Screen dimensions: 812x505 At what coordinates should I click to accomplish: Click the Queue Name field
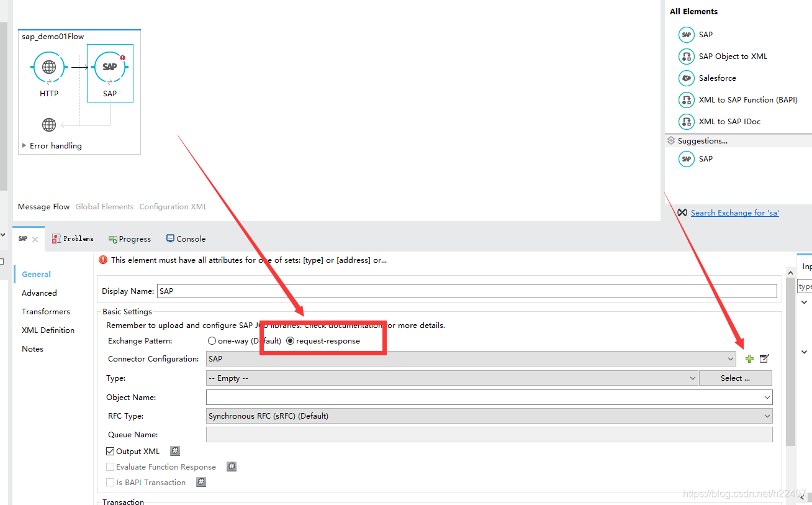pos(489,435)
